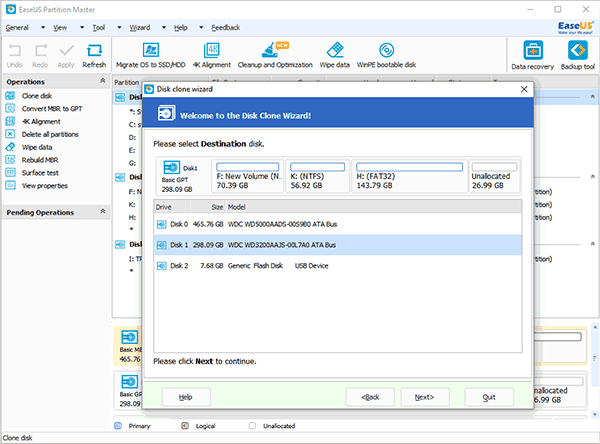600x444 pixels.
Task: Expand the General menu dropdown arrow
Action: (43, 28)
